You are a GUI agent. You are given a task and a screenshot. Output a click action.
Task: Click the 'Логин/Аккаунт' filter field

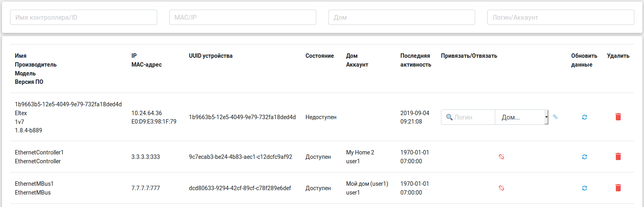(560, 17)
